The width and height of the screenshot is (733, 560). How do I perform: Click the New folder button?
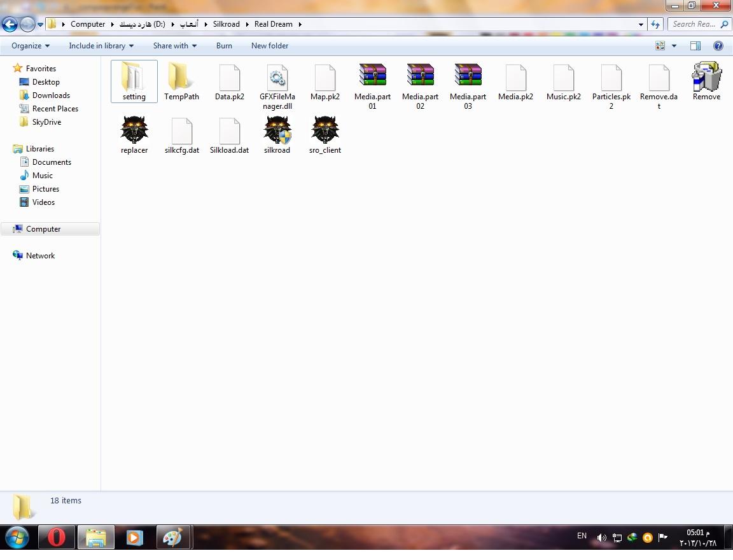tap(270, 46)
